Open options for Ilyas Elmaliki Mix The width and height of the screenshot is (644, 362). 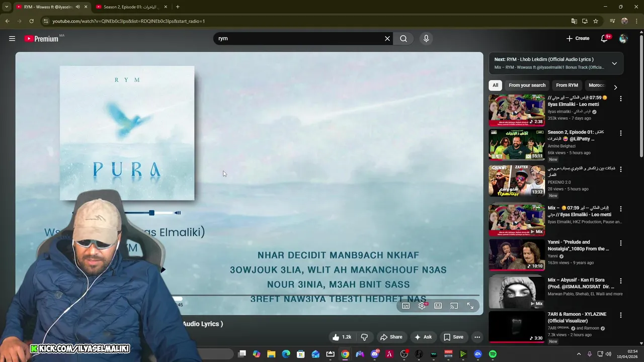click(621, 209)
